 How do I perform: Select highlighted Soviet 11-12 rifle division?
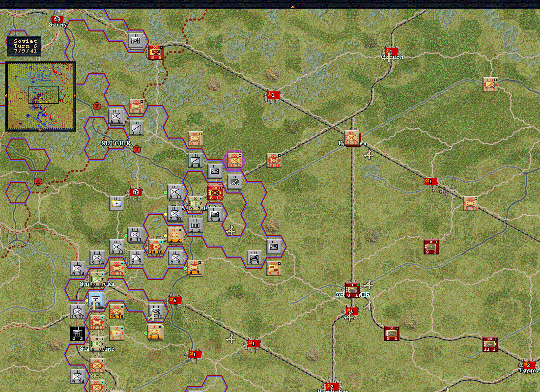pyautogui.click(x=234, y=160)
